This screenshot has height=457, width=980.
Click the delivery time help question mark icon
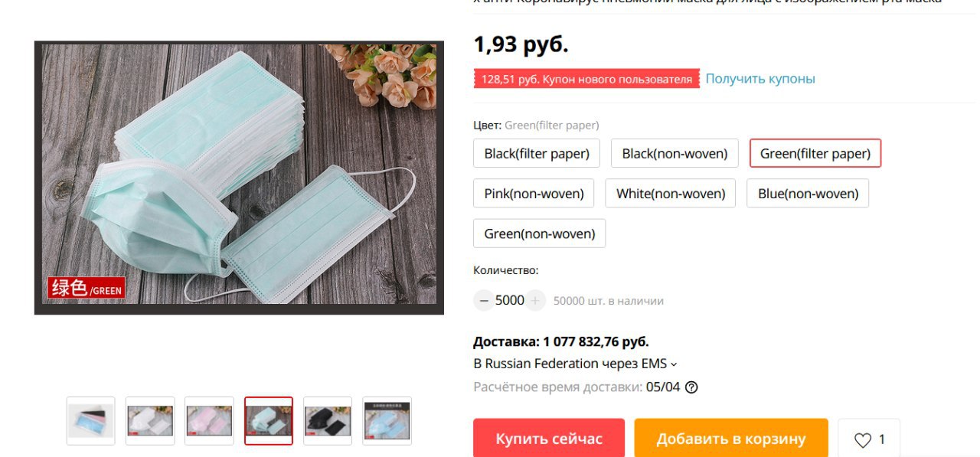[691, 387]
